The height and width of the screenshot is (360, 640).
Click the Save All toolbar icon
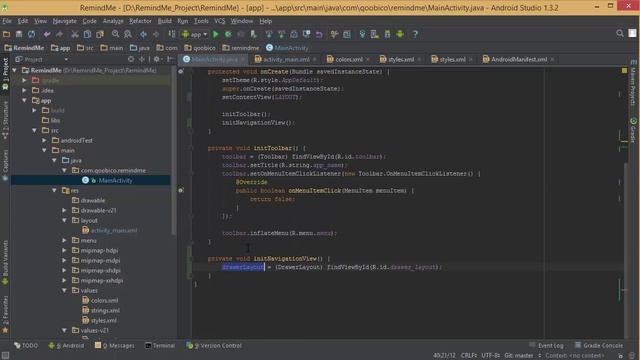click(19, 34)
